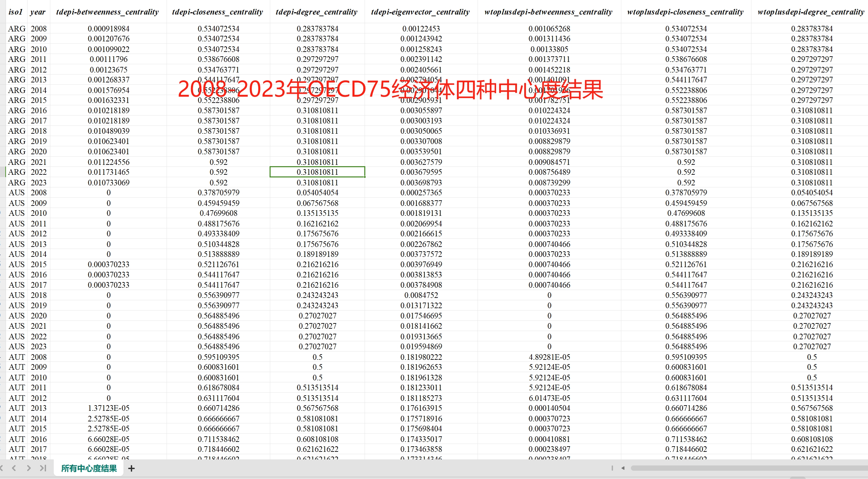This screenshot has width=868, height=479.
Task: Click the horizontal scrollbar track
Action: [741, 468]
